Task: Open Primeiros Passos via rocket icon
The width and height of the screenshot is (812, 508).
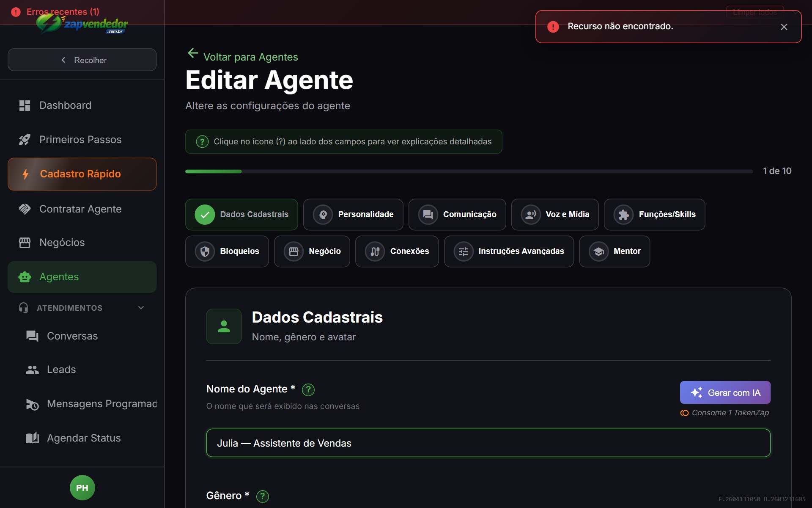Action: pos(25,139)
